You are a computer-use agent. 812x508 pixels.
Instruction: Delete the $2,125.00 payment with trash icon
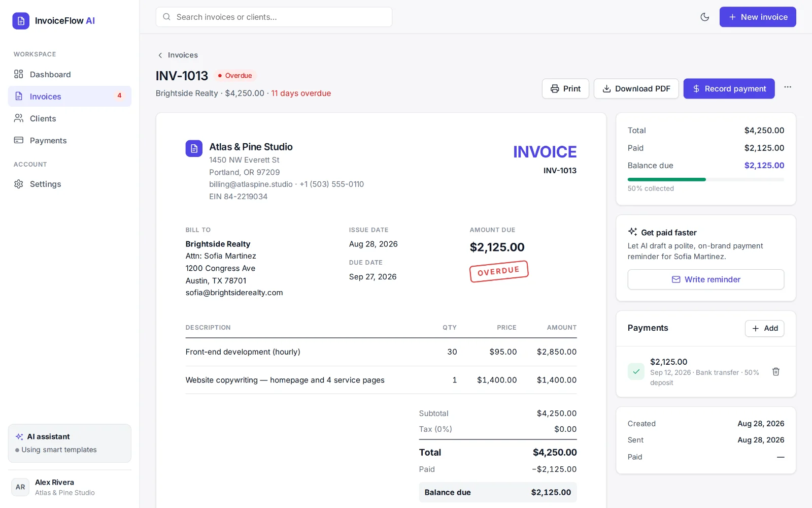(x=776, y=372)
